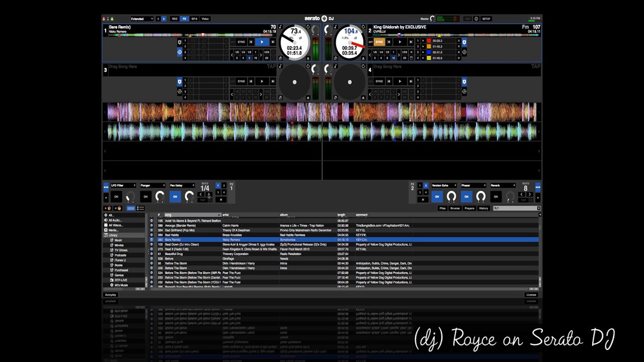Click the Autoplay button
This screenshot has width=644, height=362.
(x=111, y=295)
